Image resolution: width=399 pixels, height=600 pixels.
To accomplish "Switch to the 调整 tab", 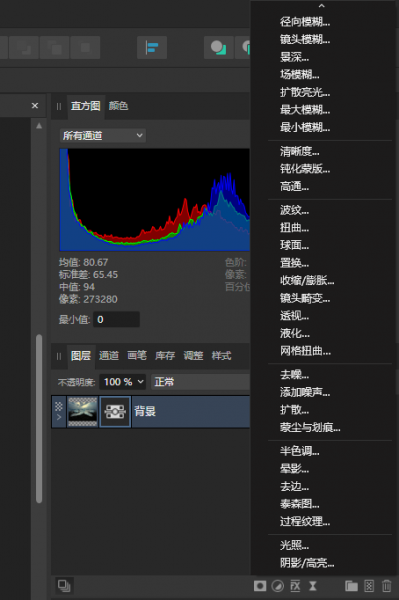I will [193, 356].
